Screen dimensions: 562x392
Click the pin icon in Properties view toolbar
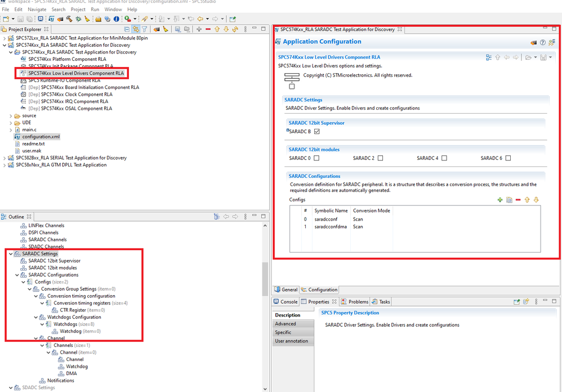tap(516, 302)
